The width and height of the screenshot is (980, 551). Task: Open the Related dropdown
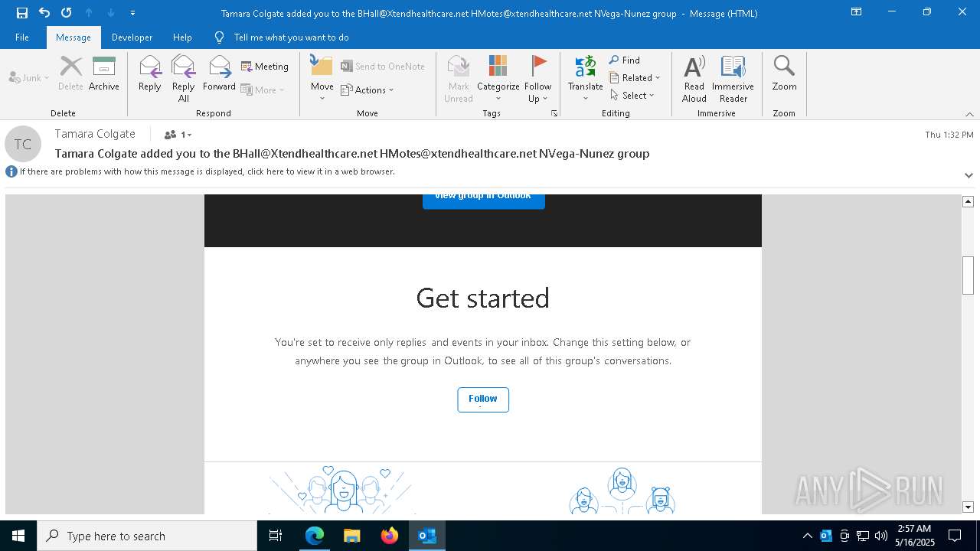(635, 77)
